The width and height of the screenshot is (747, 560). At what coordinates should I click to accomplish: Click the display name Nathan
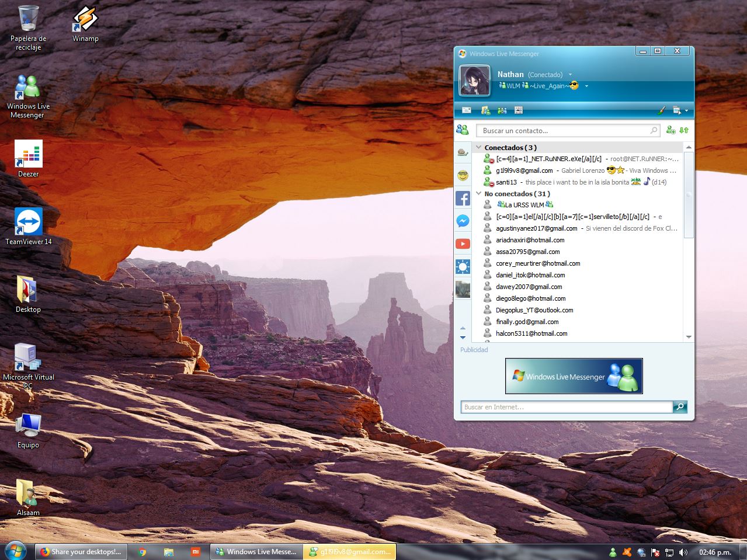tap(510, 74)
